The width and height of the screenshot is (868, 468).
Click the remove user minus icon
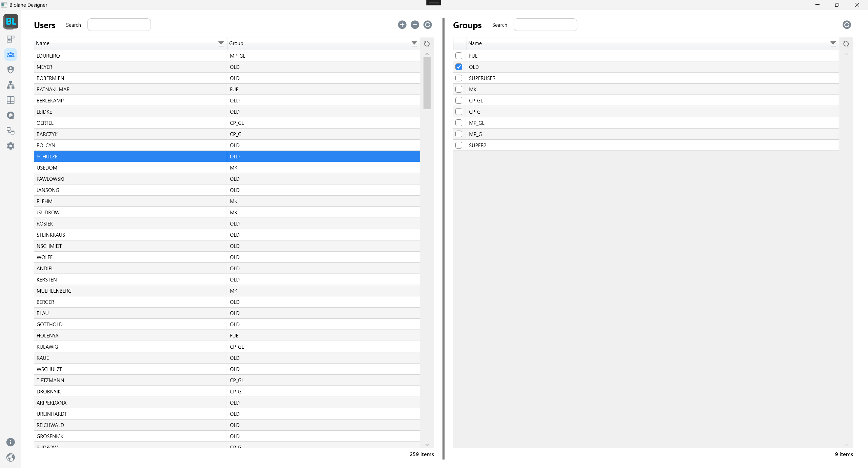pyautogui.click(x=415, y=25)
